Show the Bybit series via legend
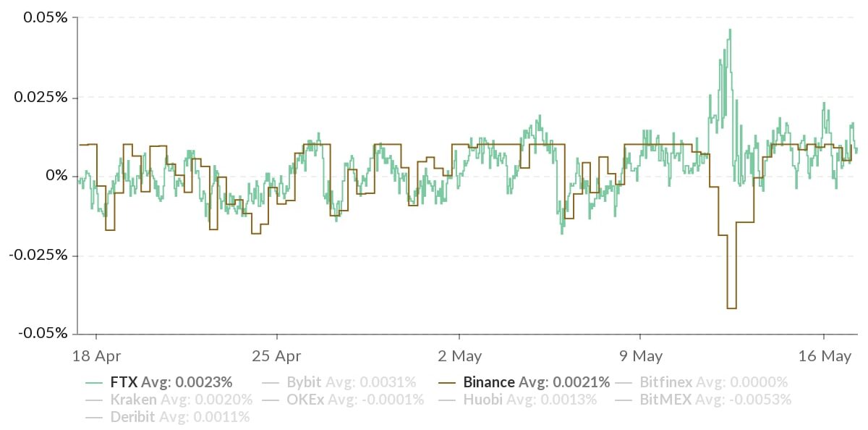Image resolution: width=868 pixels, height=430 pixels. (351, 382)
